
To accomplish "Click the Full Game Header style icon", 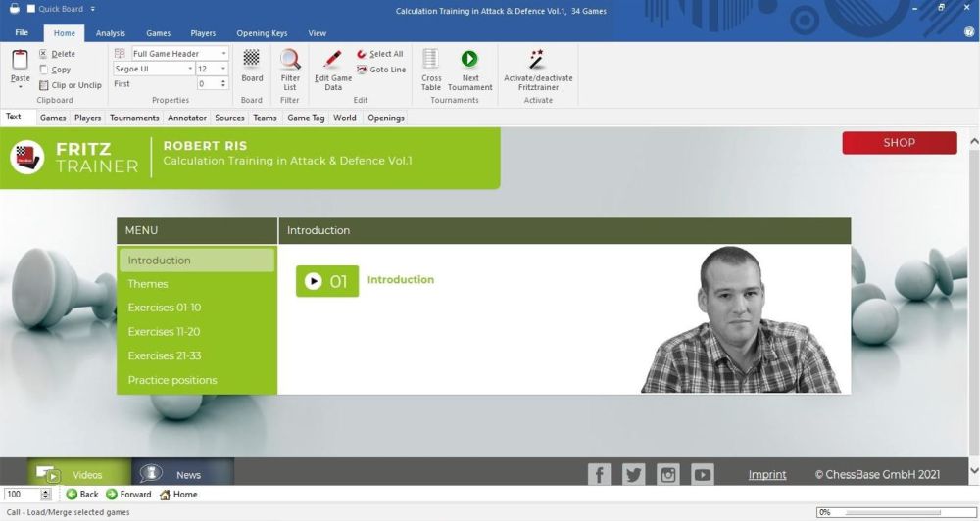I will (120, 54).
